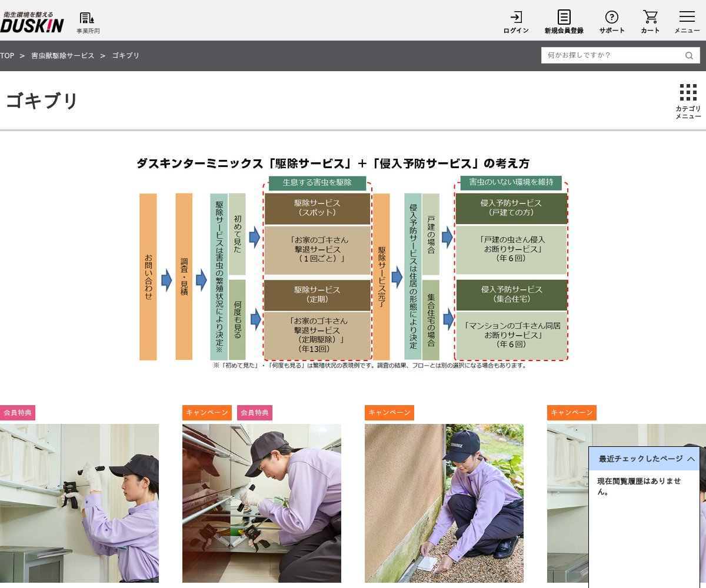Viewport: 706px width, 588px height.
Task: Collapse the 最近チェックしたページ panel
Action: click(691, 459)
